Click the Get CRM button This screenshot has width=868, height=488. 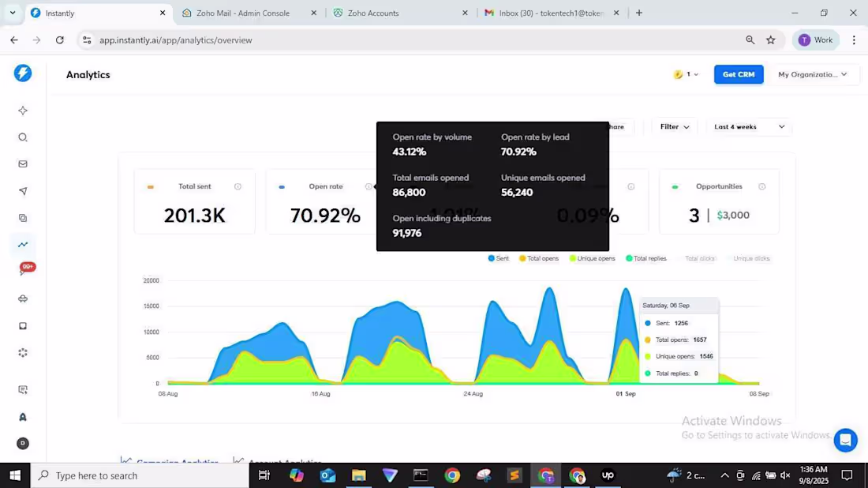739,74
